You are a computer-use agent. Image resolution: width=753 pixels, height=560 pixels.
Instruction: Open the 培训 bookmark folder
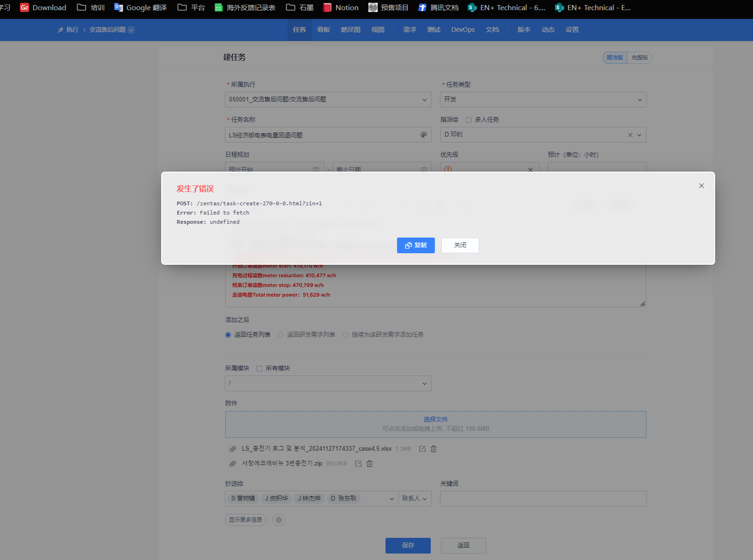coord(91,7)
